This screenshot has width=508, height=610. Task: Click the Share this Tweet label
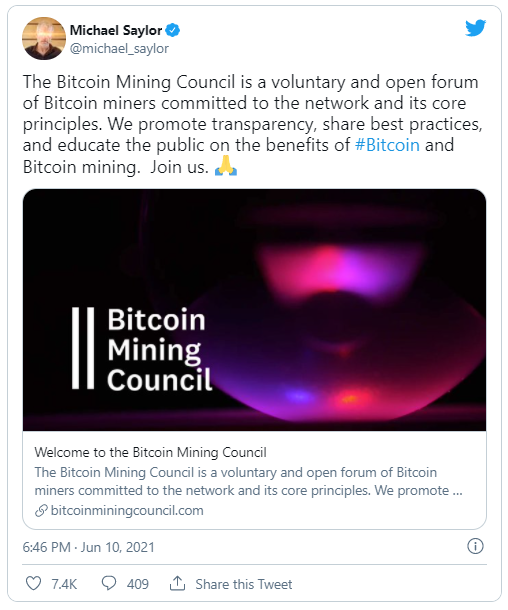point(243,584)
